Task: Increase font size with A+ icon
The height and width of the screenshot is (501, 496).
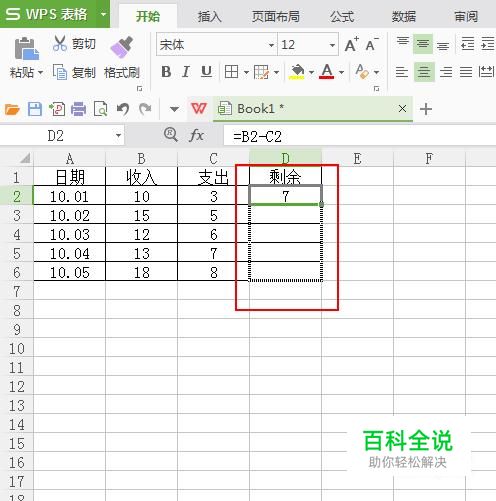Action: coord(351,44)
